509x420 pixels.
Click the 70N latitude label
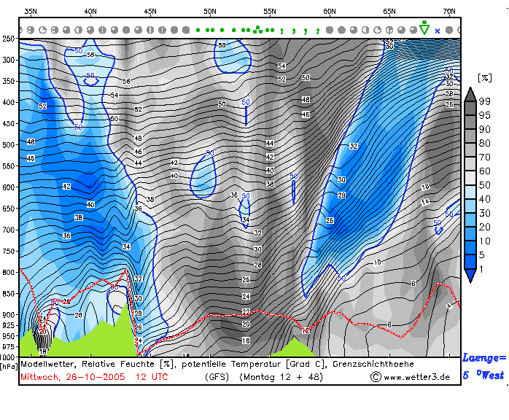(449, 12)
